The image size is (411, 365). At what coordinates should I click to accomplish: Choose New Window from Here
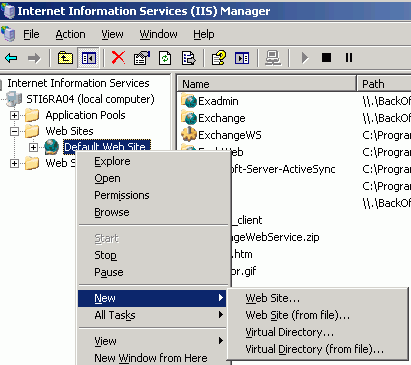[x=152, y=358]
